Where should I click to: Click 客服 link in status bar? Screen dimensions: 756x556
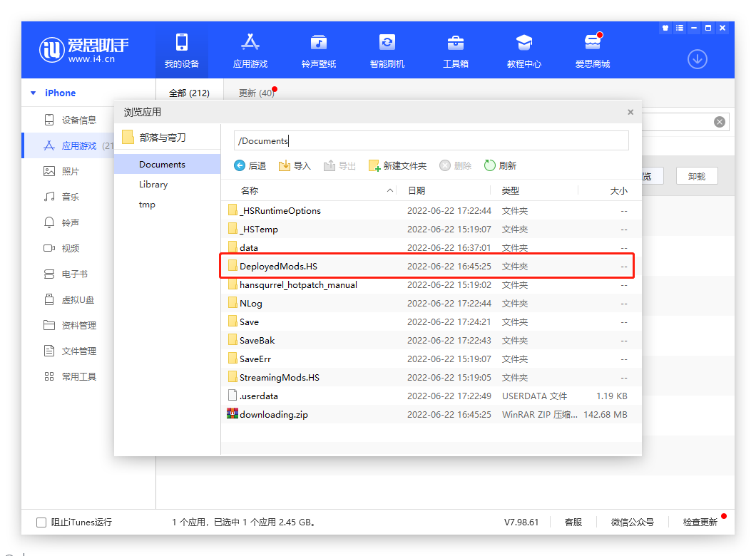click(573, 522)
